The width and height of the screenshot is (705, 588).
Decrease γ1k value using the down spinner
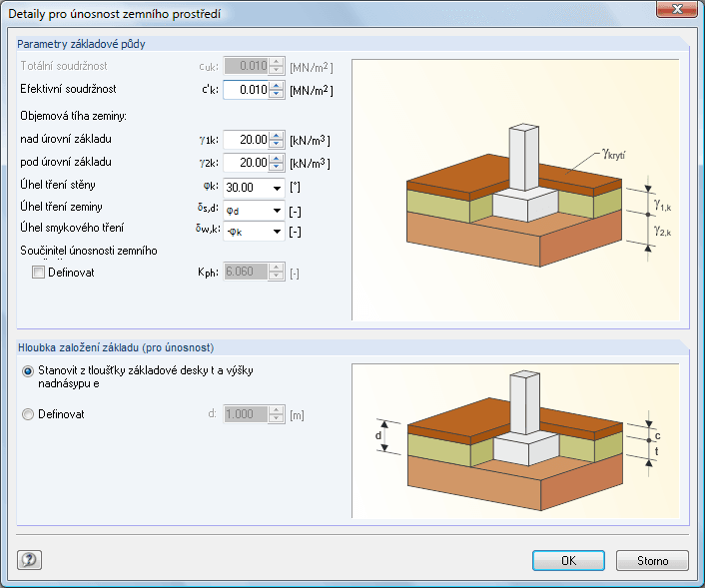click(x=276, y=145)
